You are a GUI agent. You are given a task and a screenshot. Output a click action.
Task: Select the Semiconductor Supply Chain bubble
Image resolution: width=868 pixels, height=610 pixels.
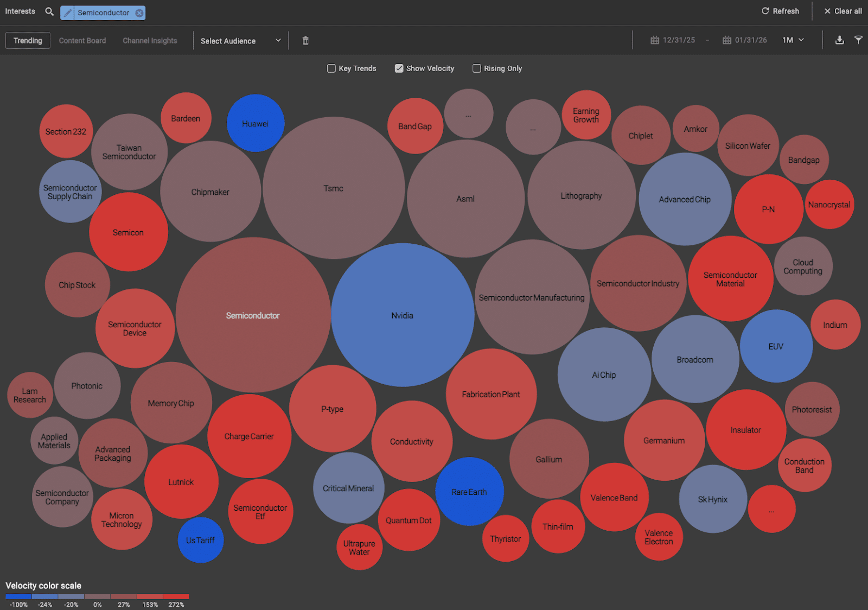(70, 192)
